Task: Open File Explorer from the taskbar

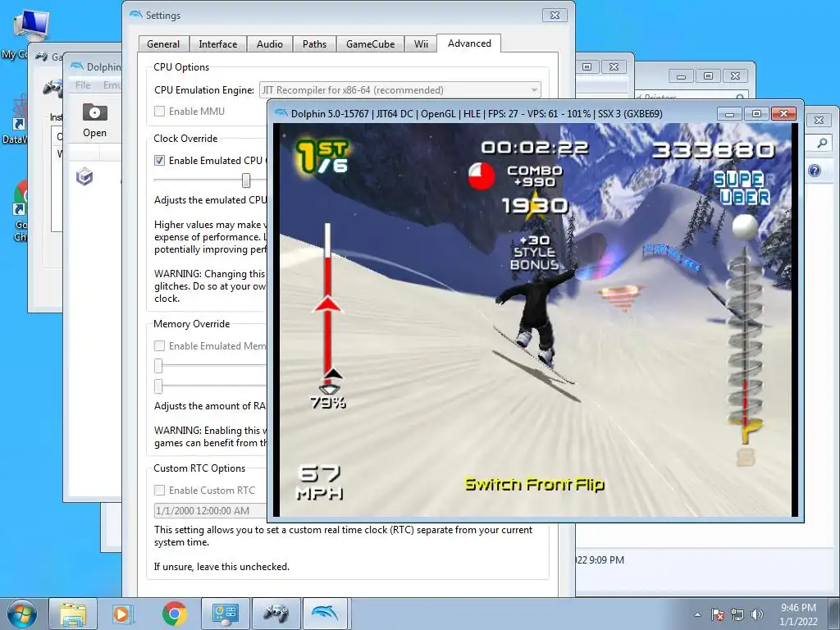Action: [73, 614]
